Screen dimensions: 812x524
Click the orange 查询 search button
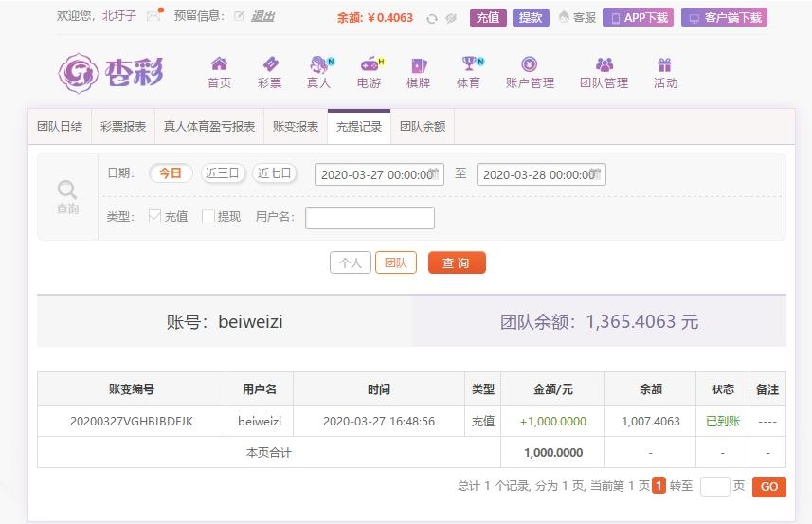[x=457, y=262]
